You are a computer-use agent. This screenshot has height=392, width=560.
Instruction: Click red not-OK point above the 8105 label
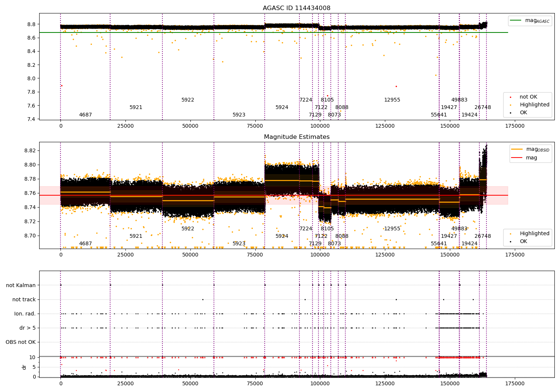click(x=327, y=96)
